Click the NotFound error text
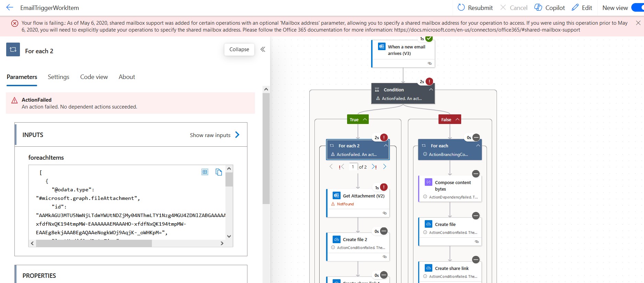The height and width of the screenshot is (283, 644). click(x=345, y=204)
